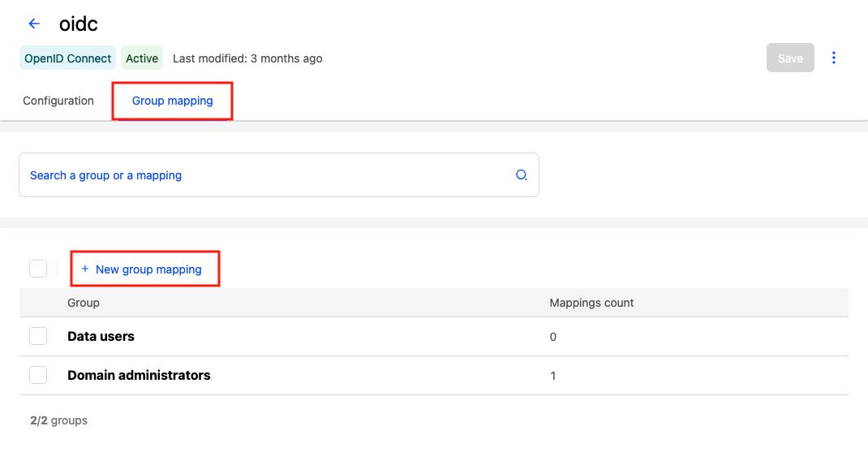Click the Mappings count column header

tap(591, 303)
